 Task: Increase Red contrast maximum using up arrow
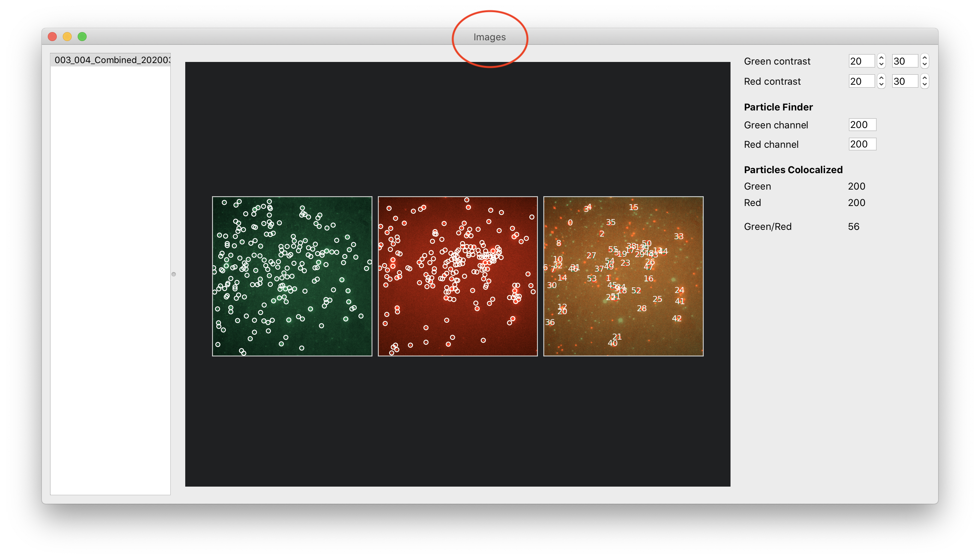coord(925,78)
